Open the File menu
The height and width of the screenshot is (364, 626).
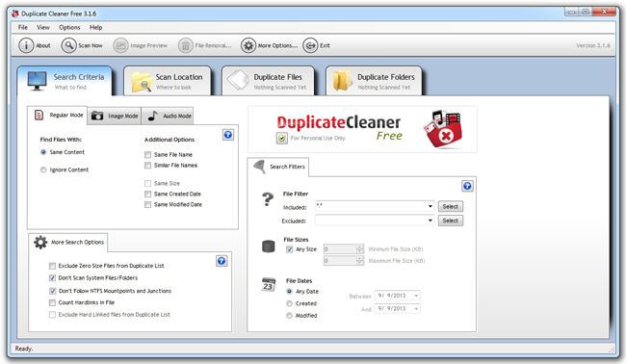coord(23,27)
